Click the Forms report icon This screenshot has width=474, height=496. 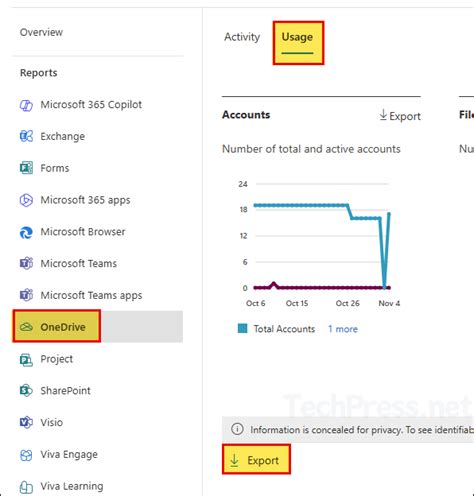[x=26, y=168]
